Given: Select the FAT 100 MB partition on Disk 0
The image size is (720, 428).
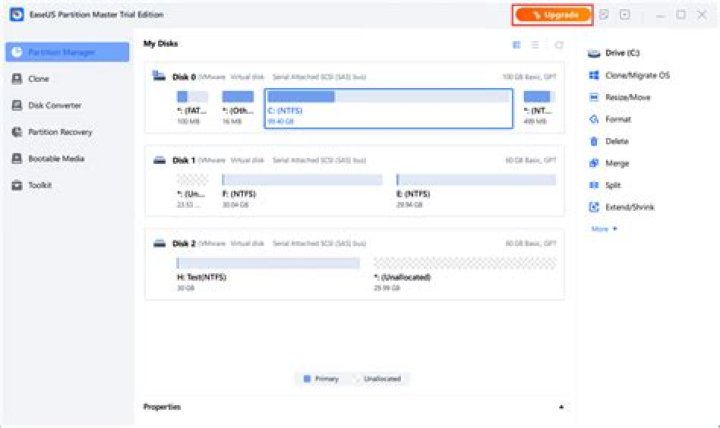Looking at the screenshot, I should (x=192, y=109).
